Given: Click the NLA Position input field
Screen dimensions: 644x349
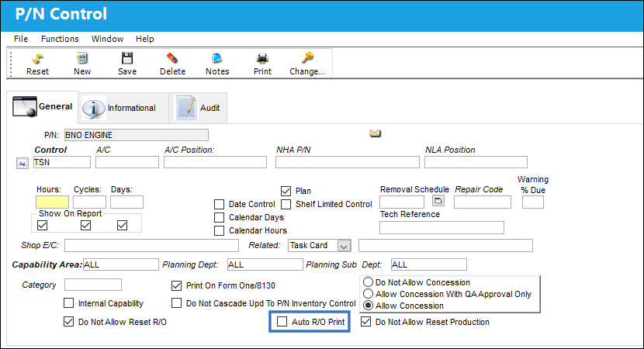Looking at the screenshot, I should click(476, 162).
